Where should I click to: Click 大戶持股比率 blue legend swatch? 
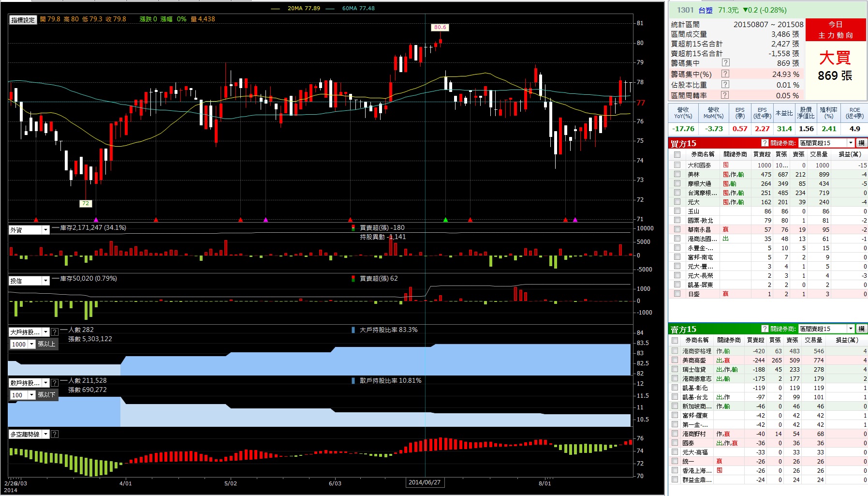click(x=353, y=330)
